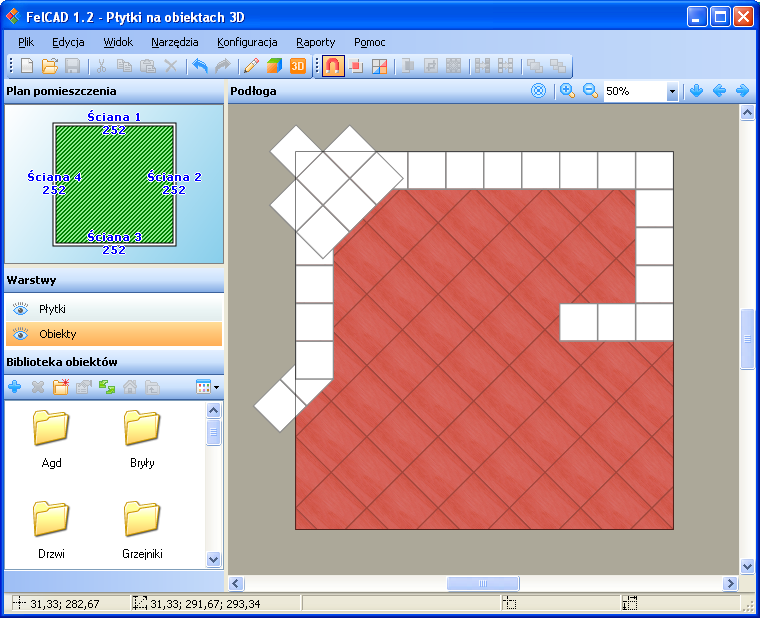Switch to 3D view with the 3D icon
This screenshot has width=760, height=618.
[x=298, y=66]
